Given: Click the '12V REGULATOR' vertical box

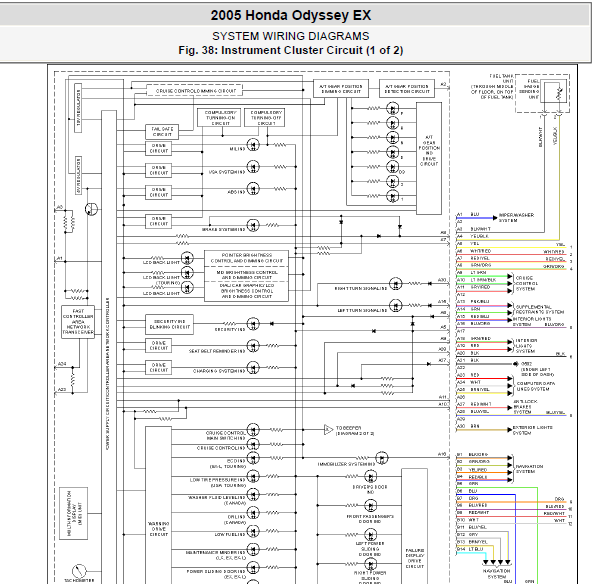Looking at the screenshot, I should point(78,108).
